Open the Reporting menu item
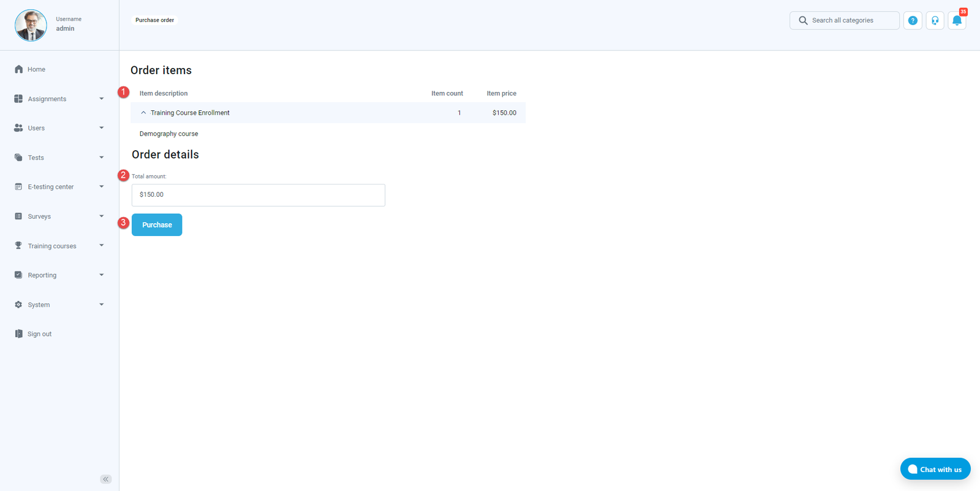Screen dimensions: 980x491 (x=42, y=275)
